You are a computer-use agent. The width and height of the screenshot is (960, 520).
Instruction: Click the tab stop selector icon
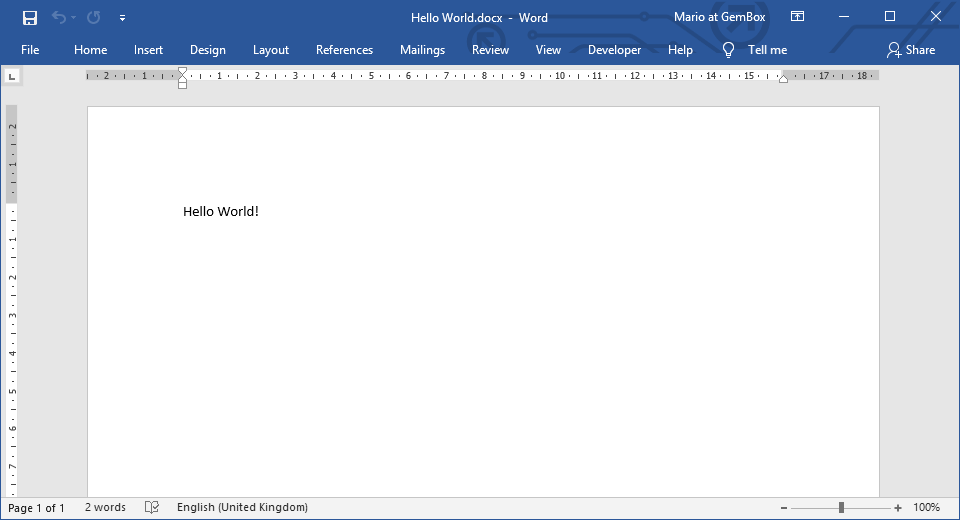tap(12, 76)
